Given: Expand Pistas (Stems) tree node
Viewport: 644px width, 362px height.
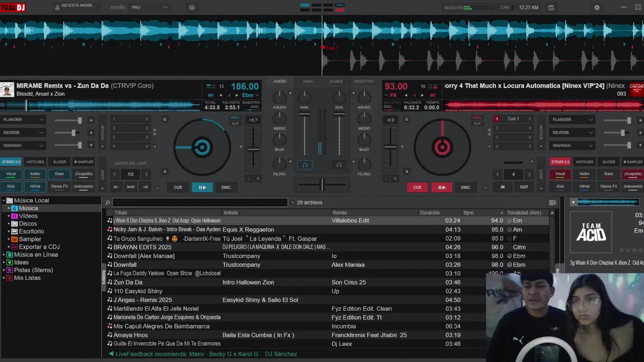Looking at the screenshot, I should coord(4,270).
